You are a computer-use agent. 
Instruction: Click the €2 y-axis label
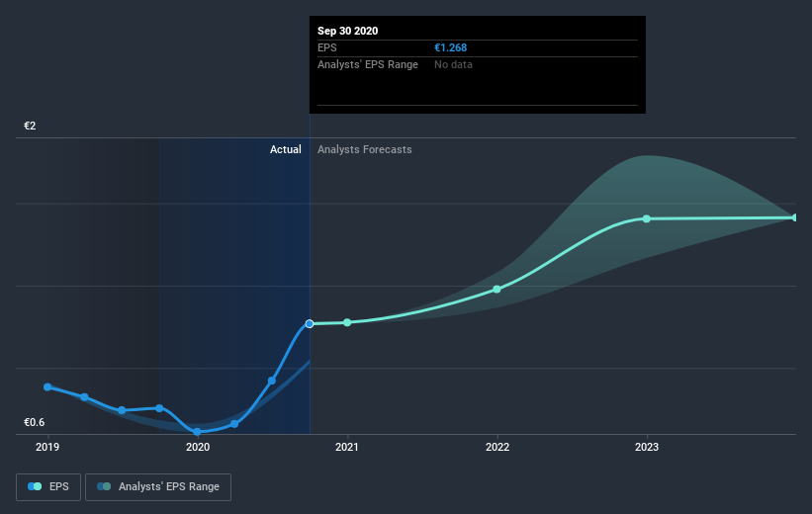point(30,126)
